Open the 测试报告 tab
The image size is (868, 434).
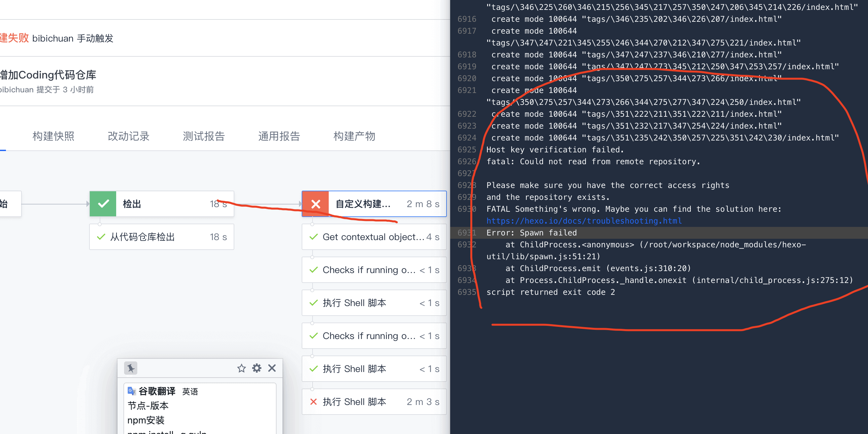204,136
